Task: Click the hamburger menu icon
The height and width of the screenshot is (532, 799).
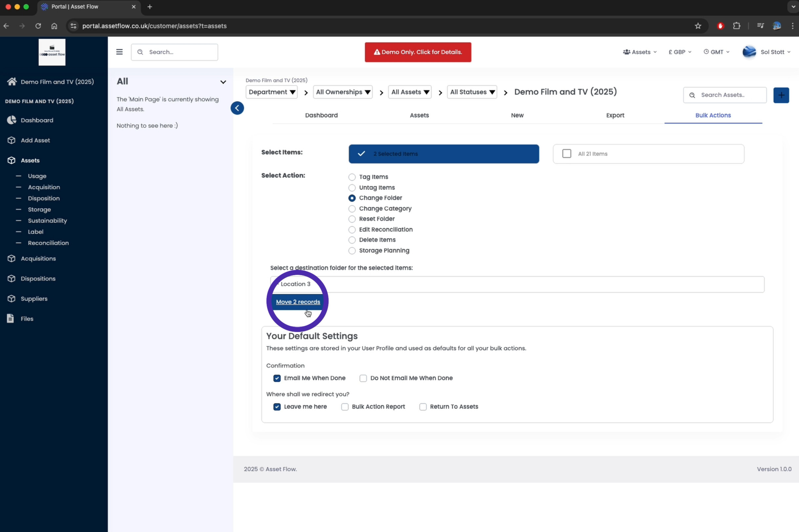Action: (x=119, y=52)
